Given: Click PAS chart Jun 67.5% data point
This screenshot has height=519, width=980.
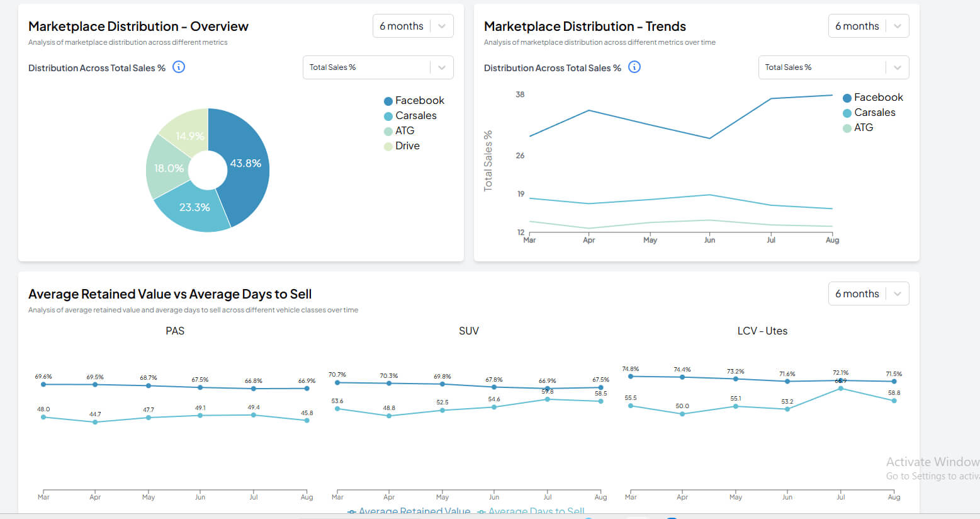Looking at the screenshot, I should (200, 387).
